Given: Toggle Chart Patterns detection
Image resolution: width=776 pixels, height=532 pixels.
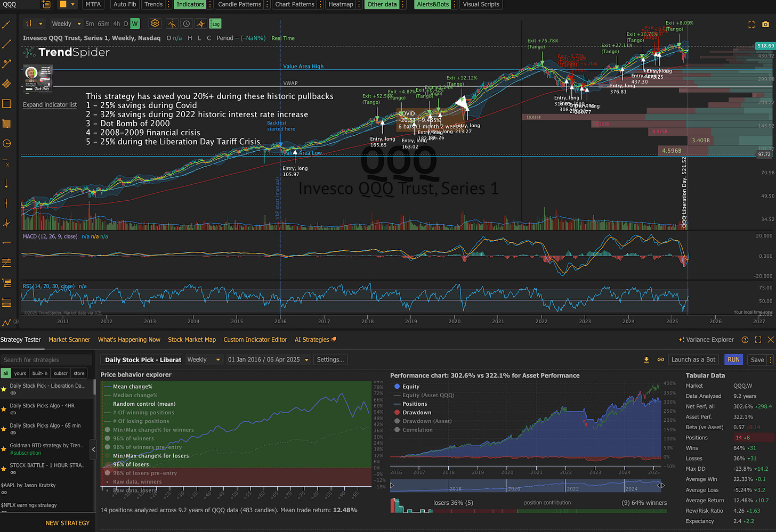Looking at the screenshot, I should coord(295,4).
